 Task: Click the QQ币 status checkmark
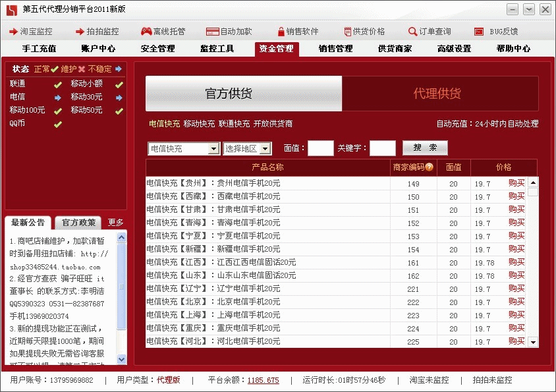57,124
